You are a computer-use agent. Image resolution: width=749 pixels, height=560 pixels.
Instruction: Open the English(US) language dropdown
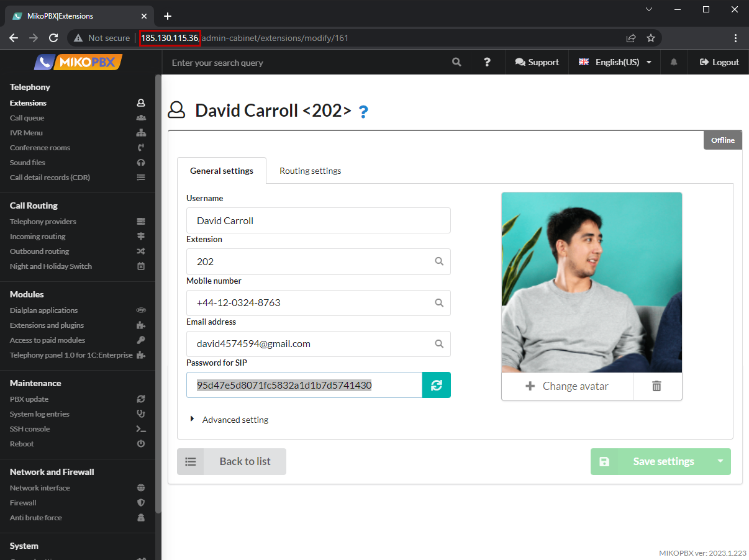pyautogui.click(x=615, y=62)
